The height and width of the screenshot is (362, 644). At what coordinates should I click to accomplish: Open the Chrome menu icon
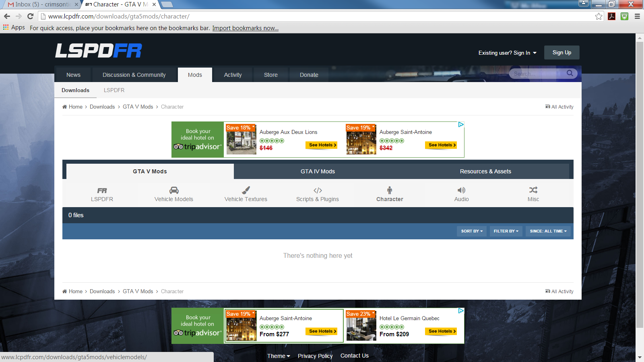coord(637,16)
